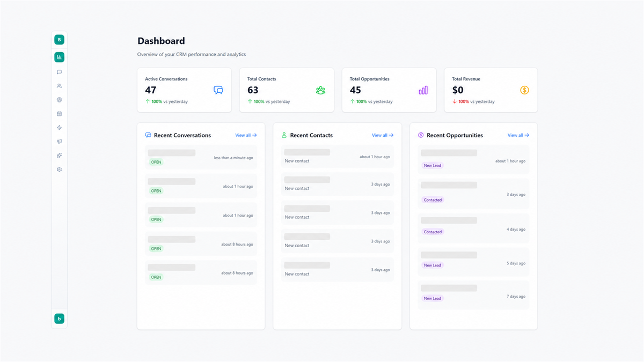644x362 pixels.
Task: Open the lightning bolt automations sidebar icon
Action: coord(59,128)
